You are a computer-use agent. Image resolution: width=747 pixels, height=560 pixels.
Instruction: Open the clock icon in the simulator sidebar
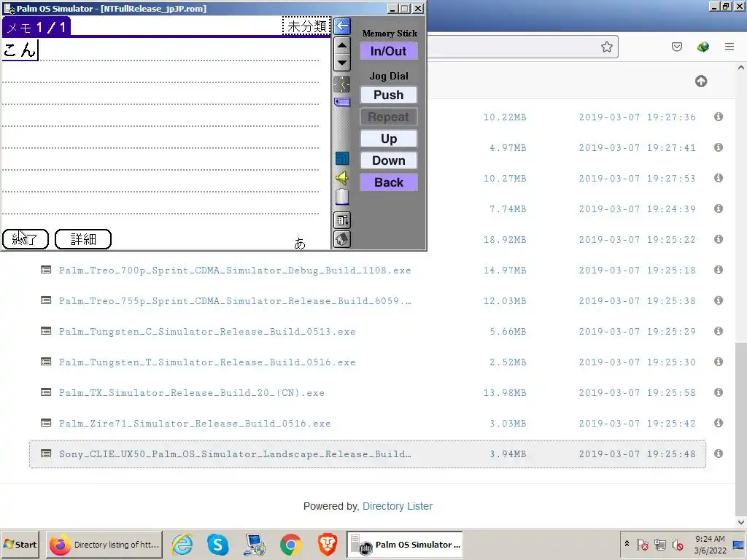coord(342,85)
